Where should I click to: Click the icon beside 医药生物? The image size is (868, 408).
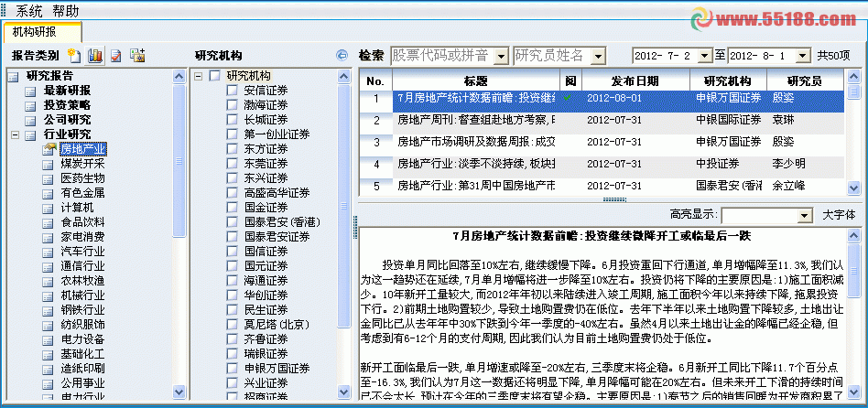pos(48,178)
